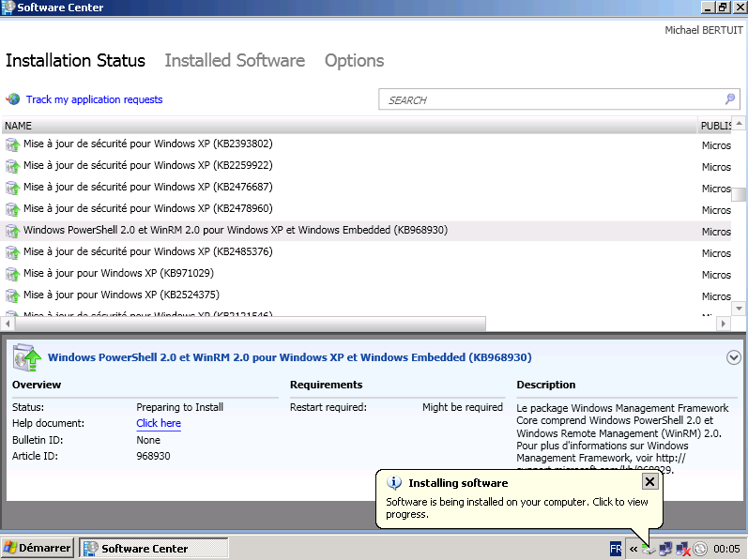Select Mise à jour de sécurité KB2476687 row

(366, 187)
